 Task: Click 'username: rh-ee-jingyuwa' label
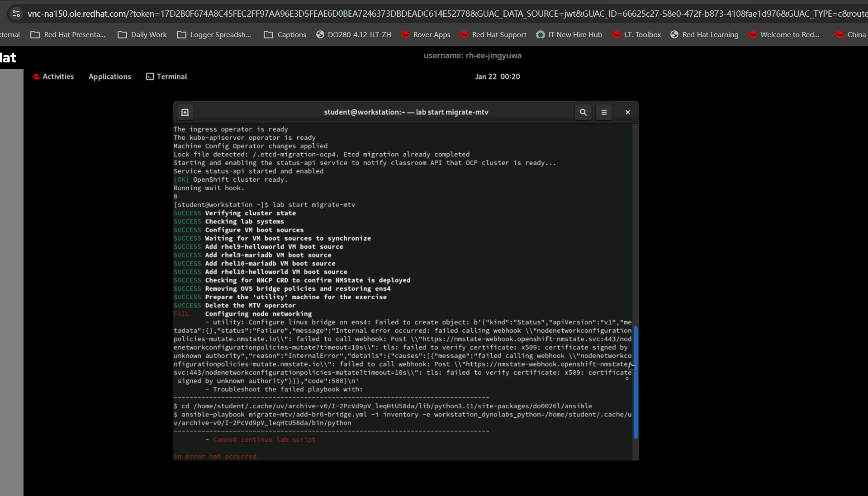tap(472, 56)
